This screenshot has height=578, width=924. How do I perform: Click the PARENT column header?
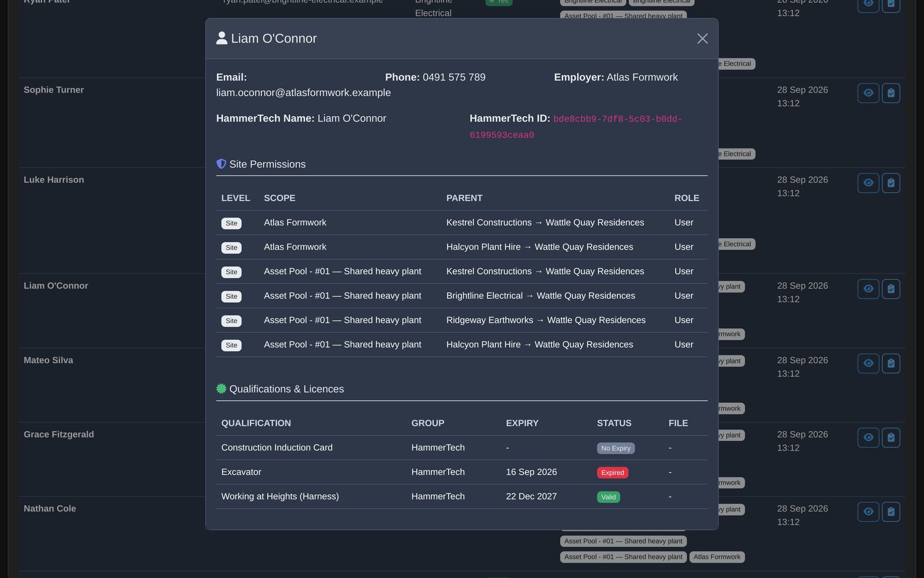pyautogui.click(x=464, y=198)
